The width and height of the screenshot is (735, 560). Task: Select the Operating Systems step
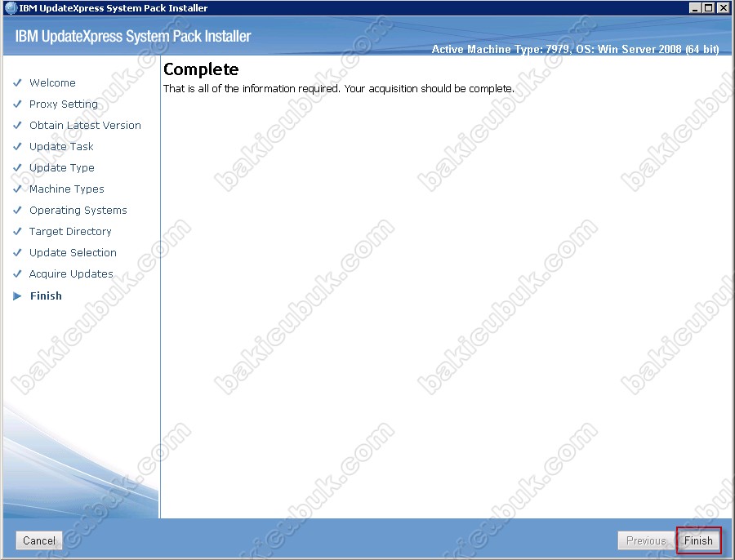78,211
